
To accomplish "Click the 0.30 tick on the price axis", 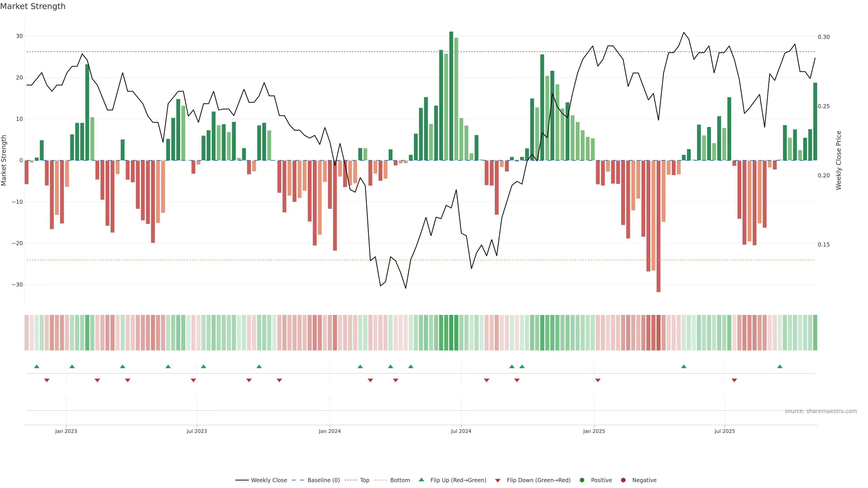I will click(x=823, y=37).
